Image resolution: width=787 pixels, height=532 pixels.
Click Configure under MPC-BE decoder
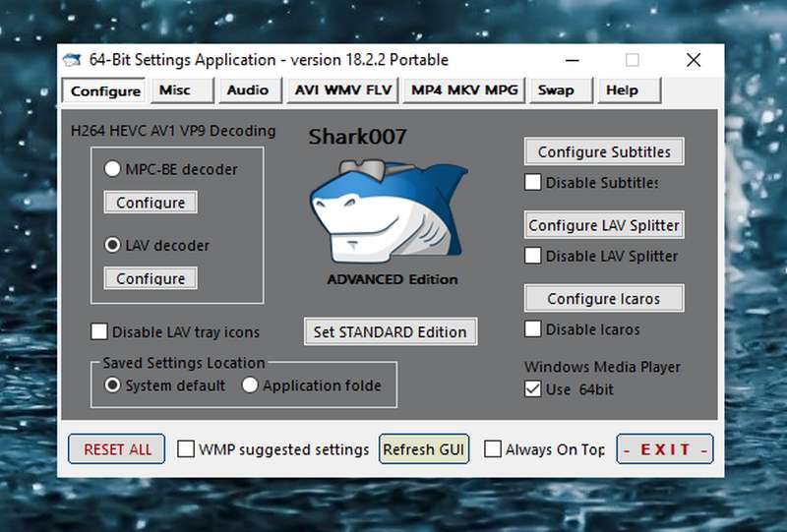pos(151,203)
